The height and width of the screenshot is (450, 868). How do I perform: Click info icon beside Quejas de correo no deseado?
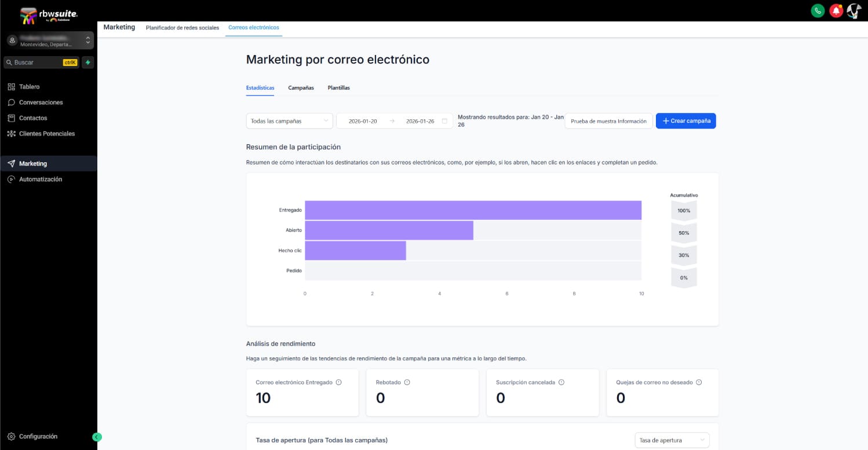(x=699, y=382)
